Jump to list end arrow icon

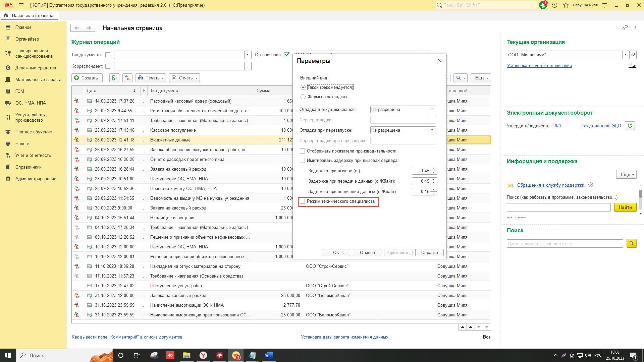pyautogui.click(x=487, y=327)
